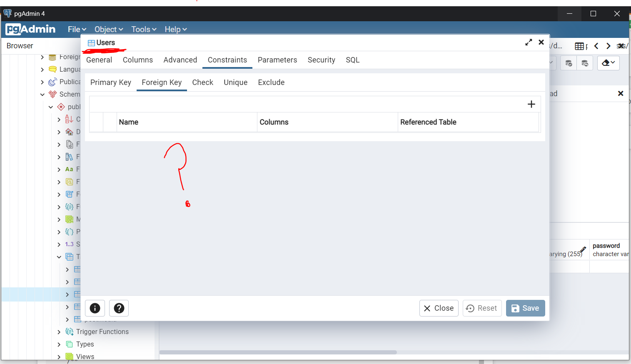The image size is (631, 364).
Task: Collapse the Tables tree node
Action: pyautogui.click(x=59, y=257)
